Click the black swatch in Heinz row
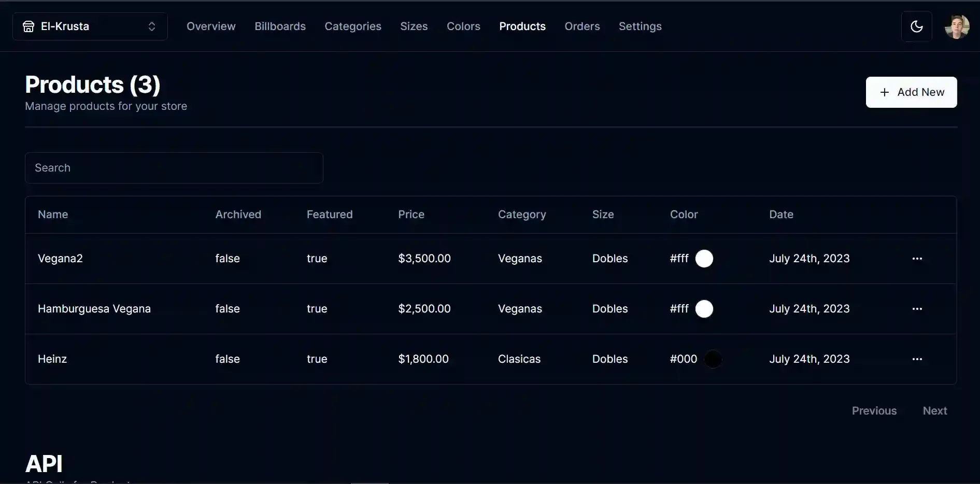The height and width of the screenshot is (484, 980). [713, 359]
